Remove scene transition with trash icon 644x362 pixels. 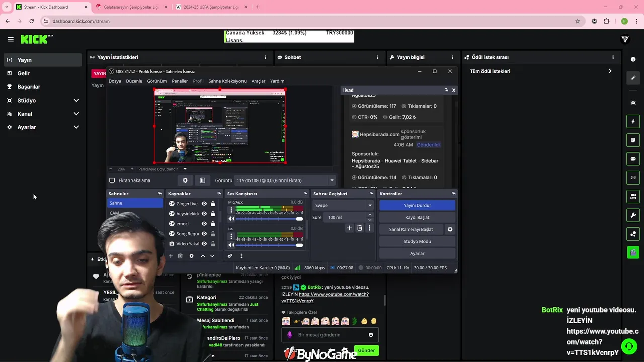point(359,228)
